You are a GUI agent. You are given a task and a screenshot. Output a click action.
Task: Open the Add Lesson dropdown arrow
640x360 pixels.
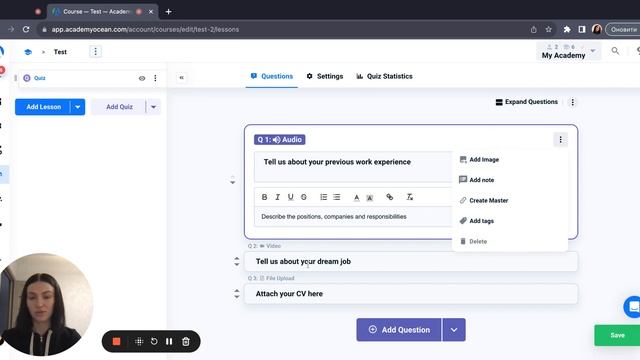[78, 107]
